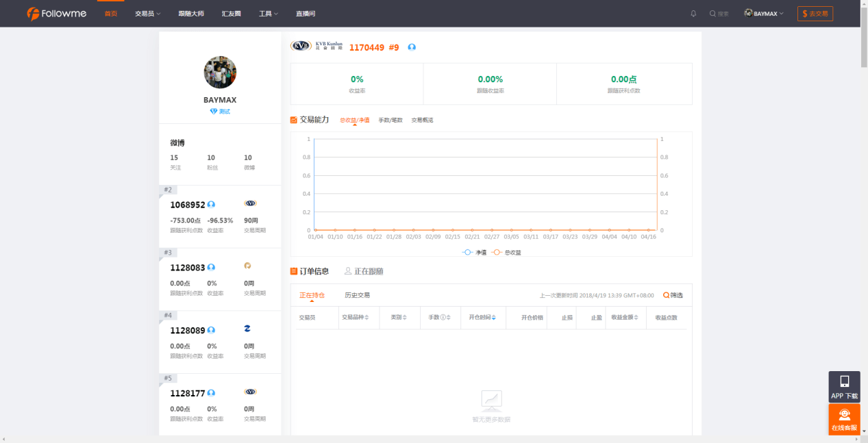
Task: Switch to 交易概览 chart tab
Action: click(422, 120)
